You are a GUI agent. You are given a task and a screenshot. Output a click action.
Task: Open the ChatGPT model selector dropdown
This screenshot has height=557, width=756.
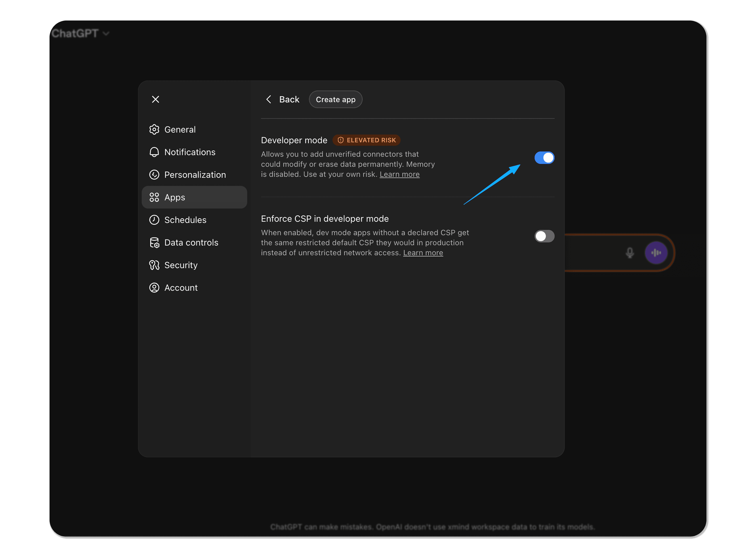(80, 33)
